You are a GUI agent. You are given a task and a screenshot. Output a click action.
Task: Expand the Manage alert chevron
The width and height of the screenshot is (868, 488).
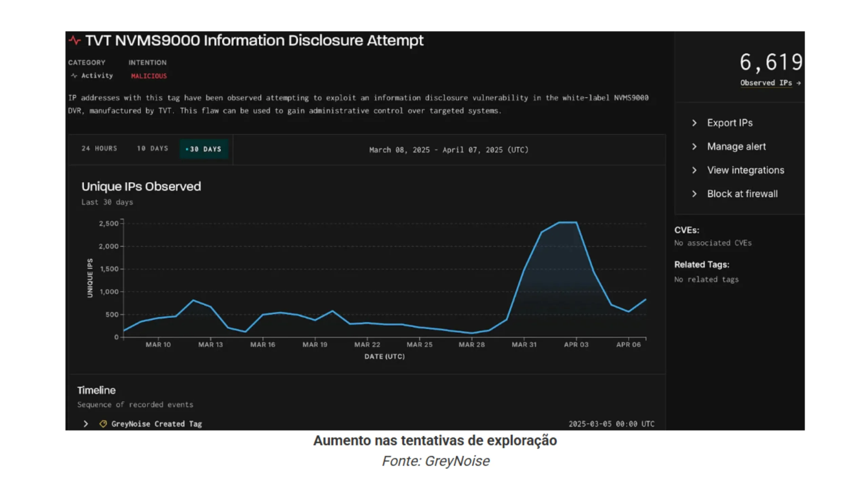point(694,146)
